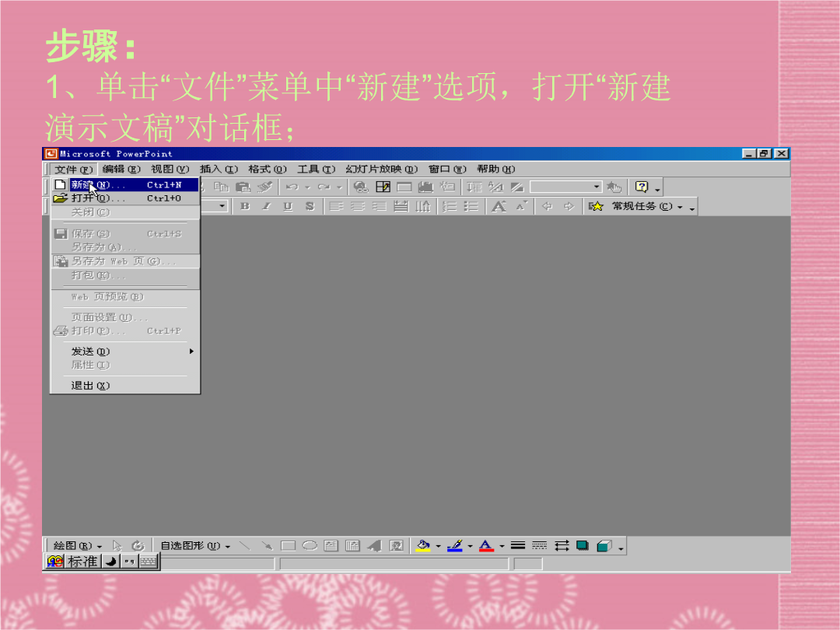The image size is (840, 630).
Task: Open the 常规任务 (C) dropdown
Action: tap(647, 206)
